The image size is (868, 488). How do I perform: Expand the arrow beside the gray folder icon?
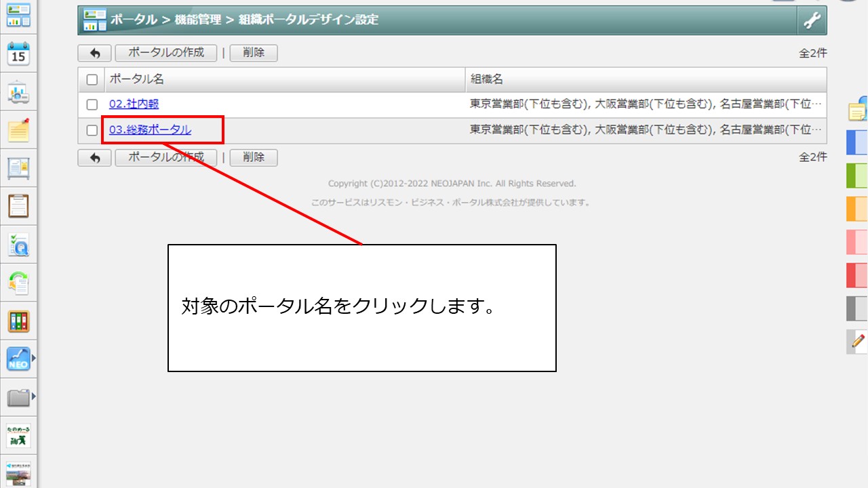pyautogui.click(x=33, y=396)
